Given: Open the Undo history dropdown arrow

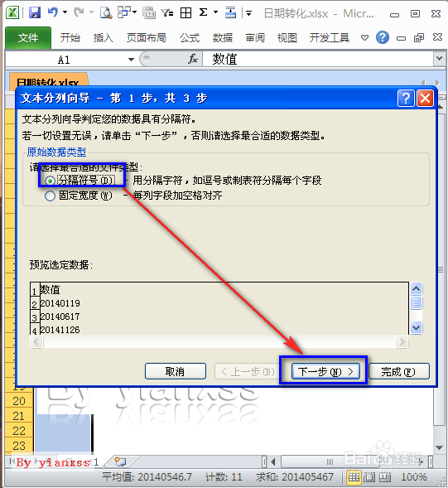Looking at the screenshot, I should click(x=65, y=12).
